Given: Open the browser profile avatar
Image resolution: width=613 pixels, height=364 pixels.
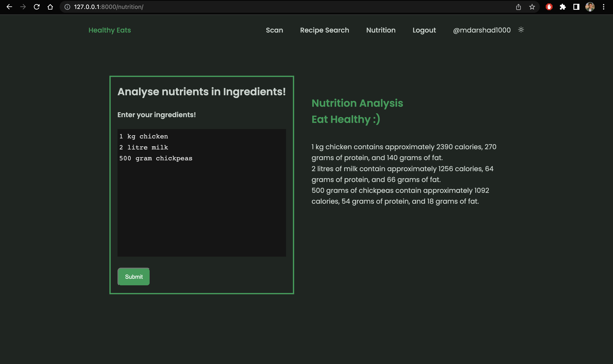Looking at the screenshot, I should click(590, 7).
